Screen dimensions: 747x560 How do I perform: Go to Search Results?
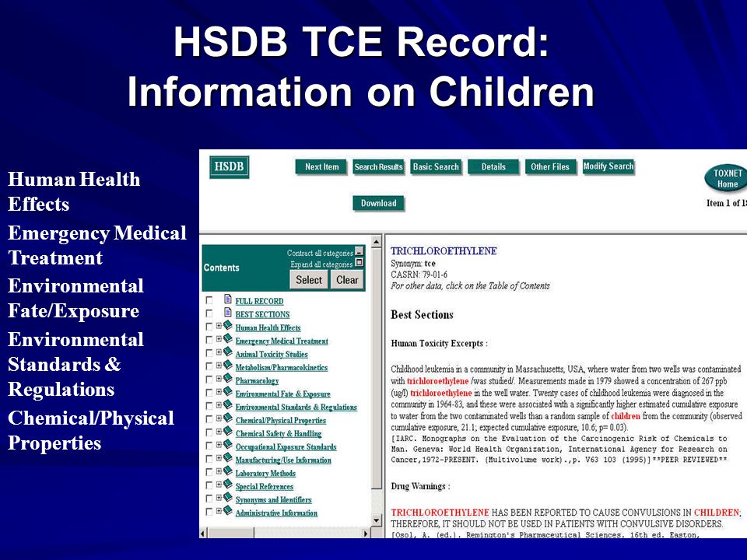379,167
